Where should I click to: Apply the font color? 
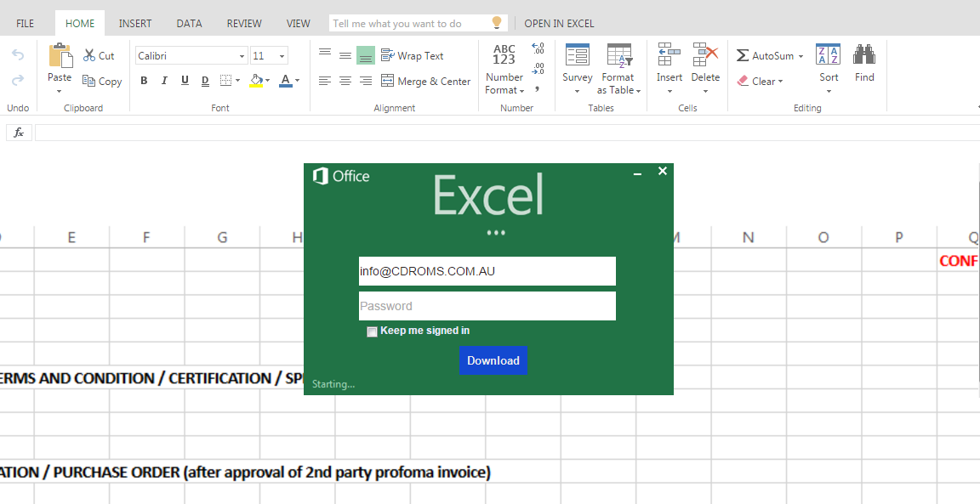[x=286, y=81]
